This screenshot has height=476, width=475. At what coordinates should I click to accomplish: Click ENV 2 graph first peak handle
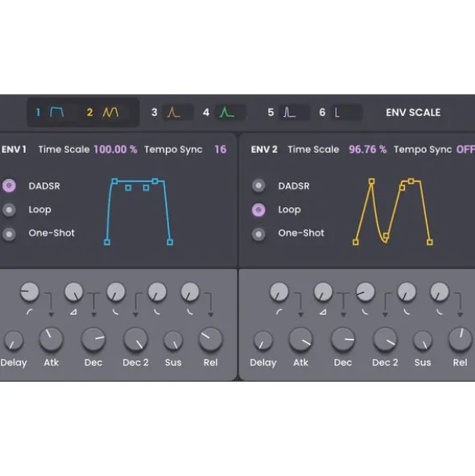(x=371, y=181)
